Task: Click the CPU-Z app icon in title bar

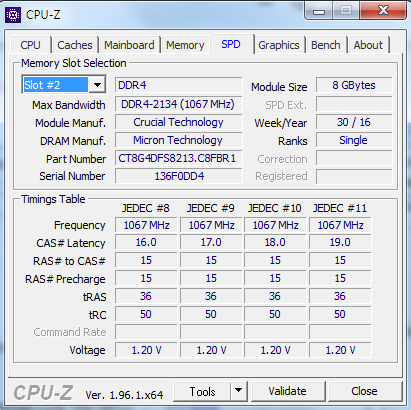Action: pyautogui.click(x=13, y=15)
